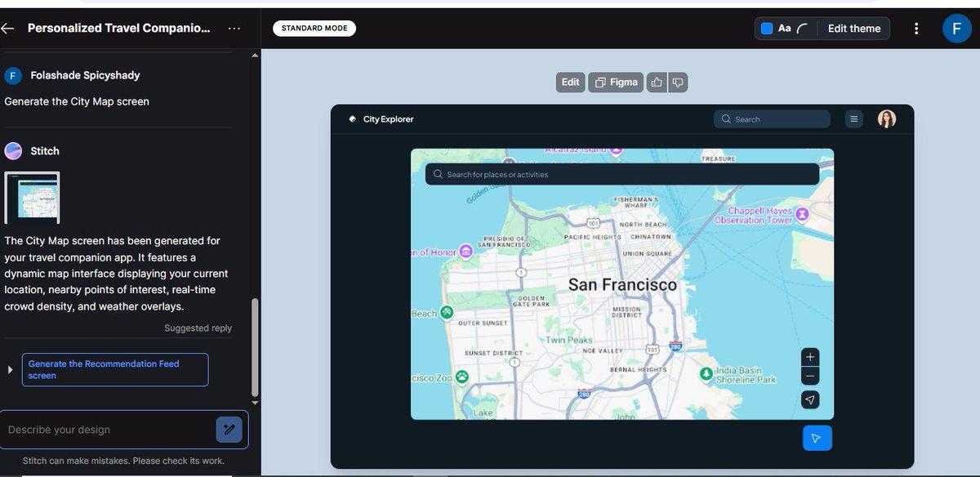The width and height of the screenshot is (980, 477).
Task: Click the blue theme color swatch
Action: click(x=765, y=28)
